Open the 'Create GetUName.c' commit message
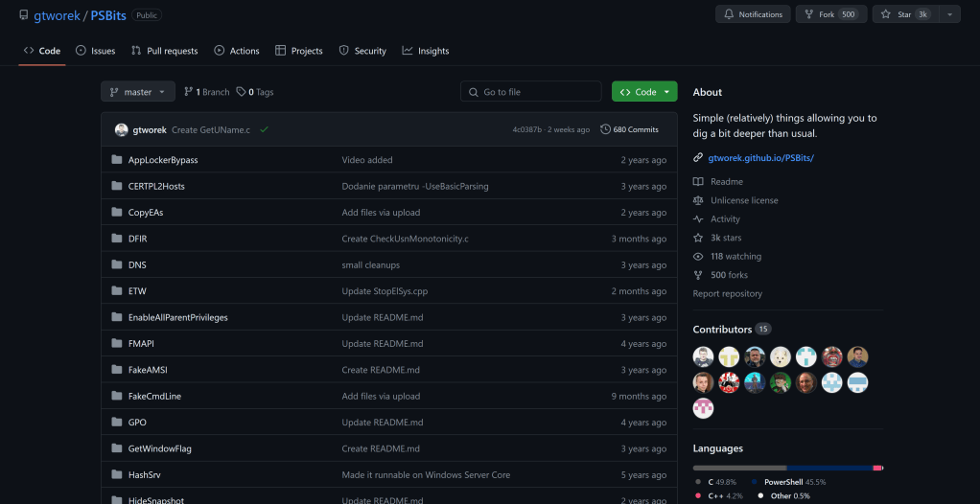 [x=211, y=130]
